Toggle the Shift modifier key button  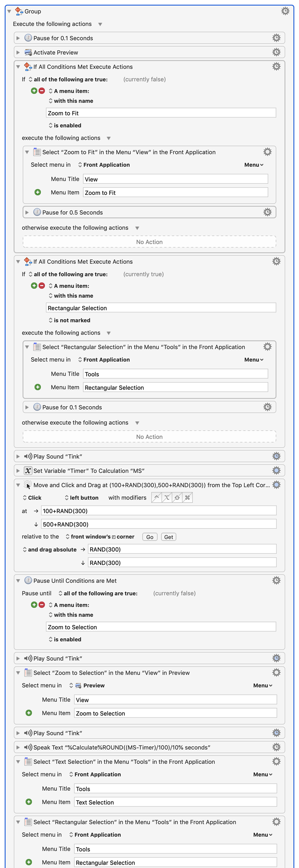tap(177, 498)
